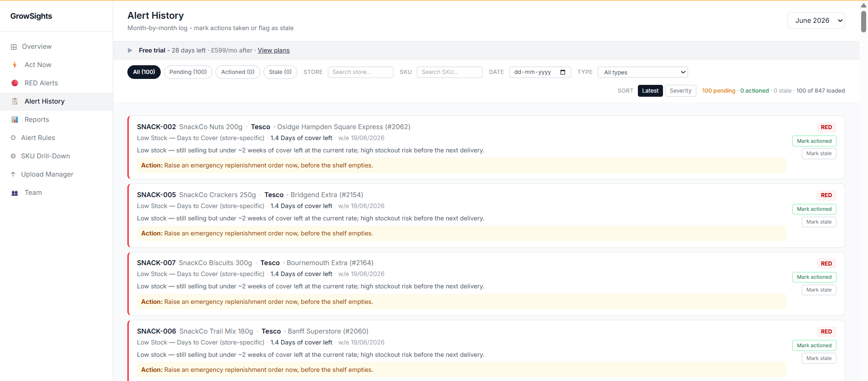Click the SNACK-005 SKU code

156,195
